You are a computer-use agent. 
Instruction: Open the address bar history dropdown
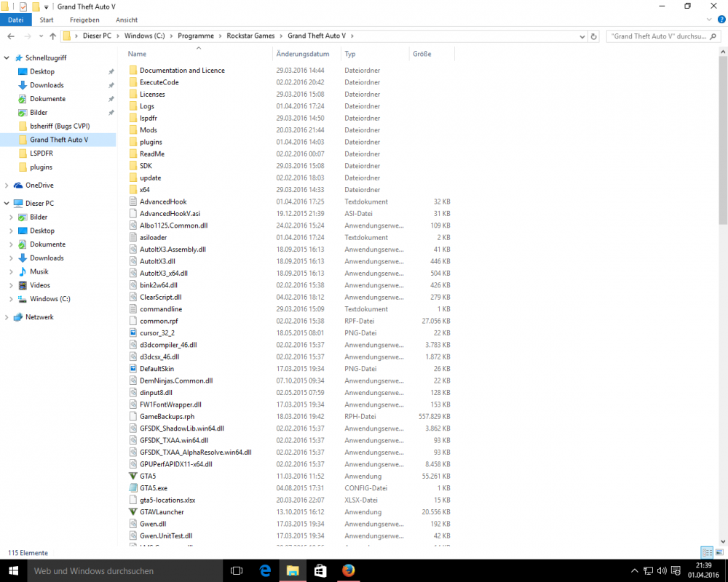[582, 36]
